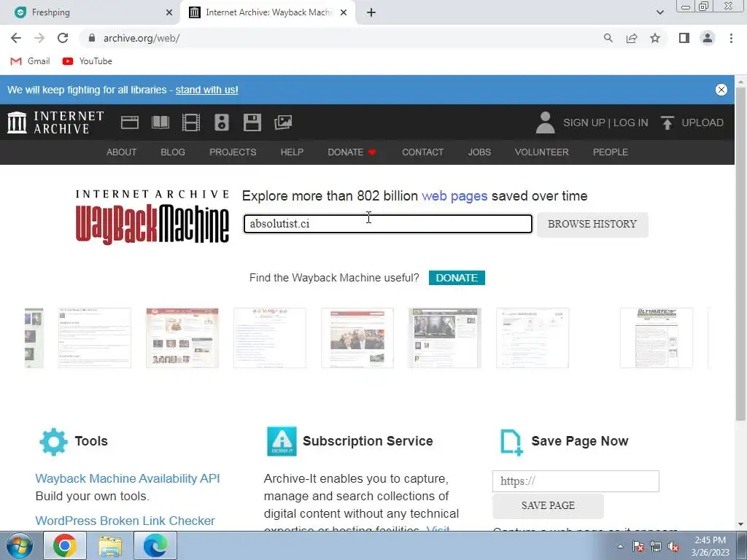The width and height of the screenshot is (747, 560).
Task: Open Microsoft Edge from the taskbar
Action: coord(155,545)
